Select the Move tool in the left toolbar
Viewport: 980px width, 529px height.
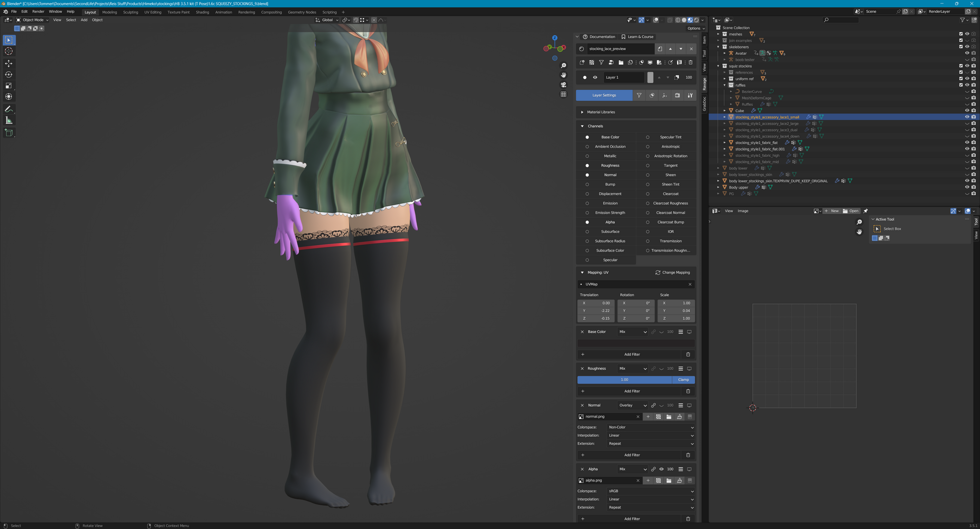click(9, 63)
